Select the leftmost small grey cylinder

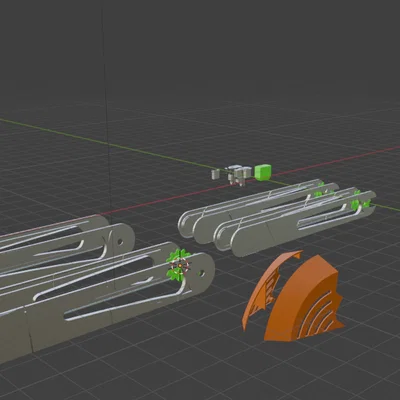point(216,174)
